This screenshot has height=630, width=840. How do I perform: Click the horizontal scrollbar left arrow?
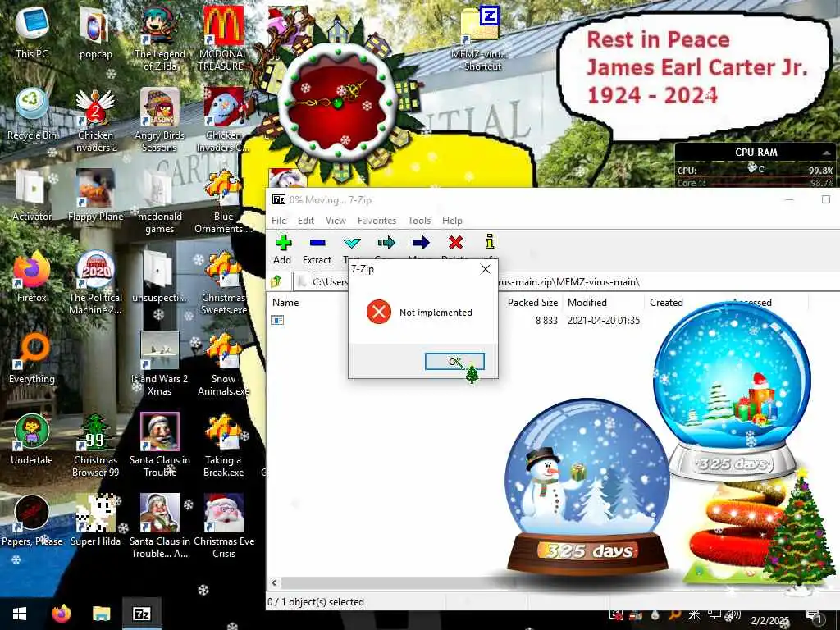coord(274,583)
